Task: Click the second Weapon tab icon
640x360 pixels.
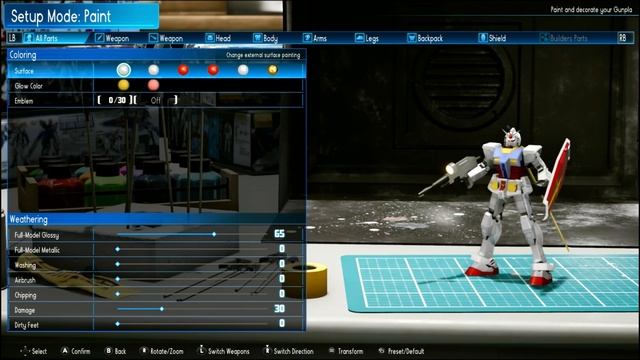Action: (153, 38)
